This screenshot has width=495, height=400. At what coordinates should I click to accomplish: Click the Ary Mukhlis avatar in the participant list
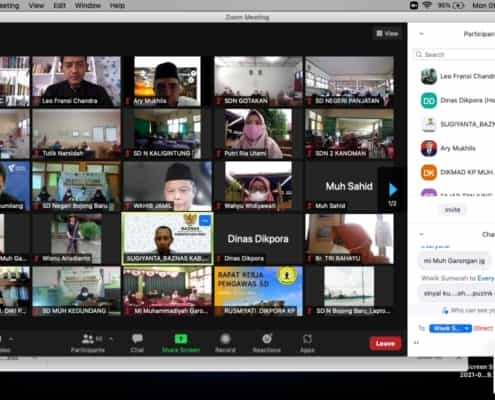coord(429,148)
